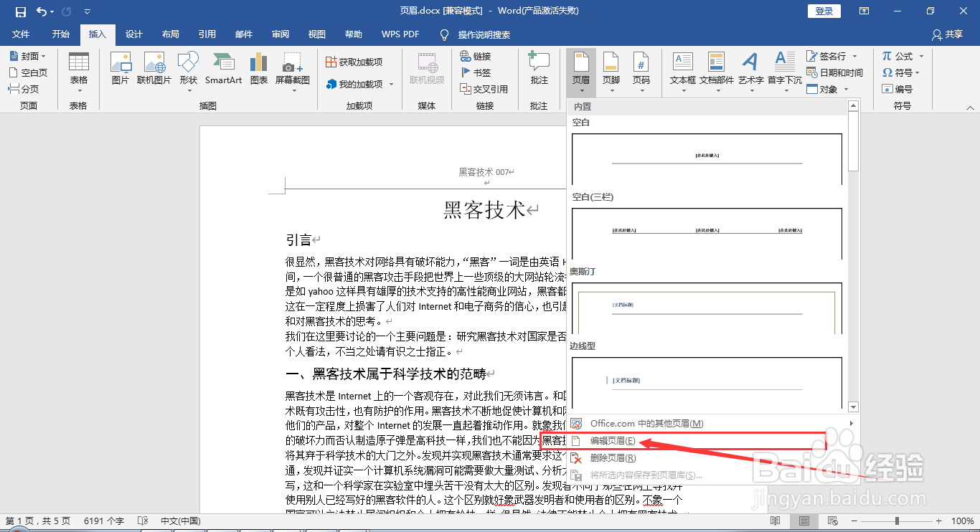Open the page number (页码) dropdown
Viewport: 980px width, 532px height.
(641, 72)
